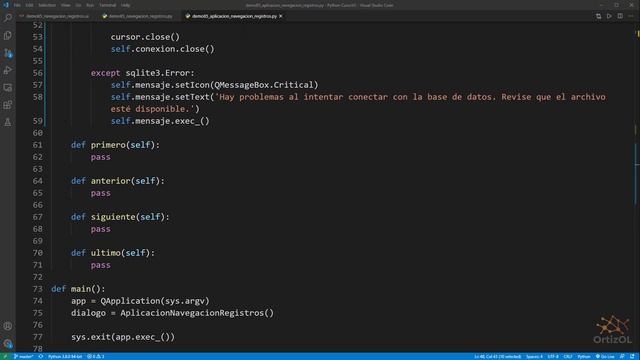Screen dimensions: 640x360
Task: Select Python interpreter version in status bar
Action: 65,356
